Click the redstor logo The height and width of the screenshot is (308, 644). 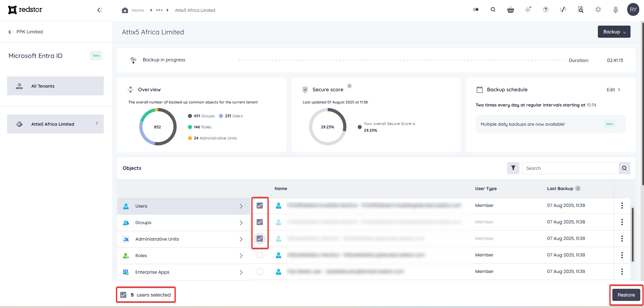tap(25, 10)
